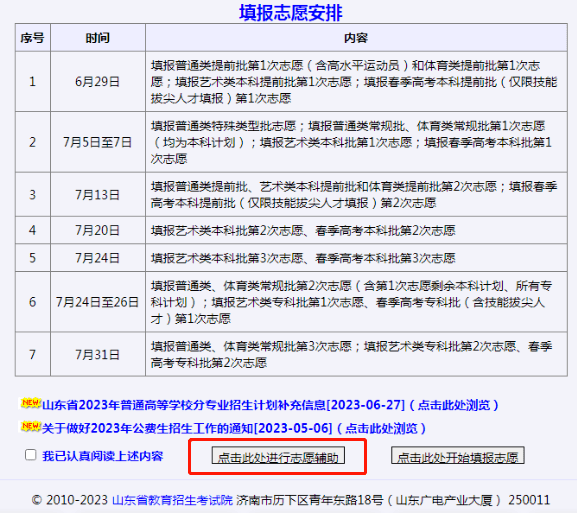The height and width of the screenshot is (516, 577).
Task: Click the 填报志愿安排 page heading
Action: coord(291,13)
